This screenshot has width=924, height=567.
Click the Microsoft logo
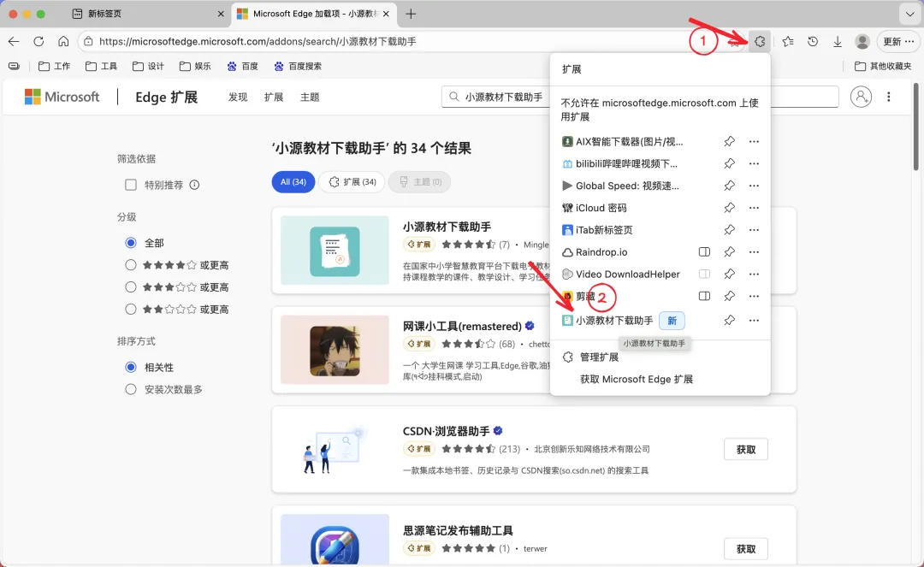[62, 97]
